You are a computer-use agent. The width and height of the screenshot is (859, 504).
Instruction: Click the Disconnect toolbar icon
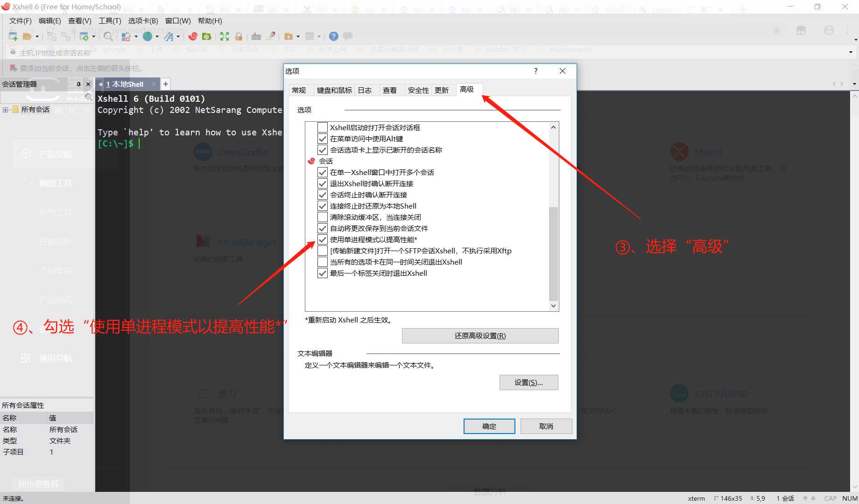[66, 36]
